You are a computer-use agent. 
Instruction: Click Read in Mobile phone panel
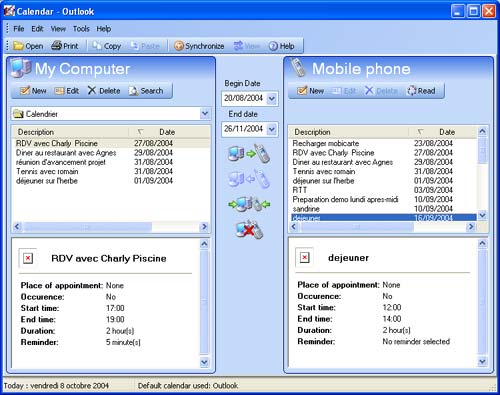(x=421, y=91)
